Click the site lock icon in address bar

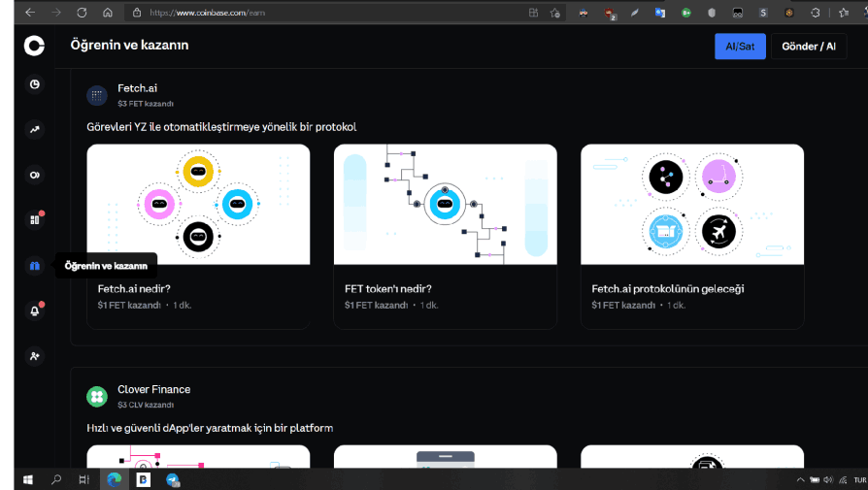tap(137, 13)
